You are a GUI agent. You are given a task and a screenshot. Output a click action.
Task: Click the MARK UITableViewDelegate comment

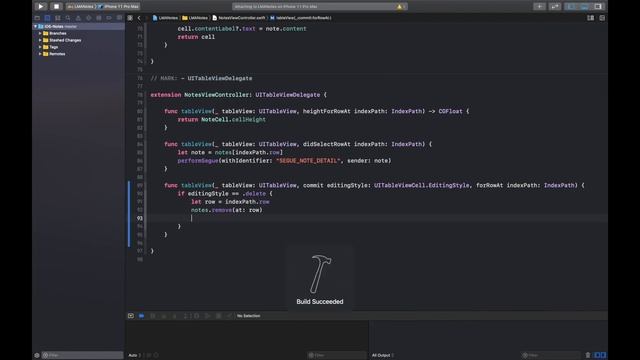(x=201, y=78)
